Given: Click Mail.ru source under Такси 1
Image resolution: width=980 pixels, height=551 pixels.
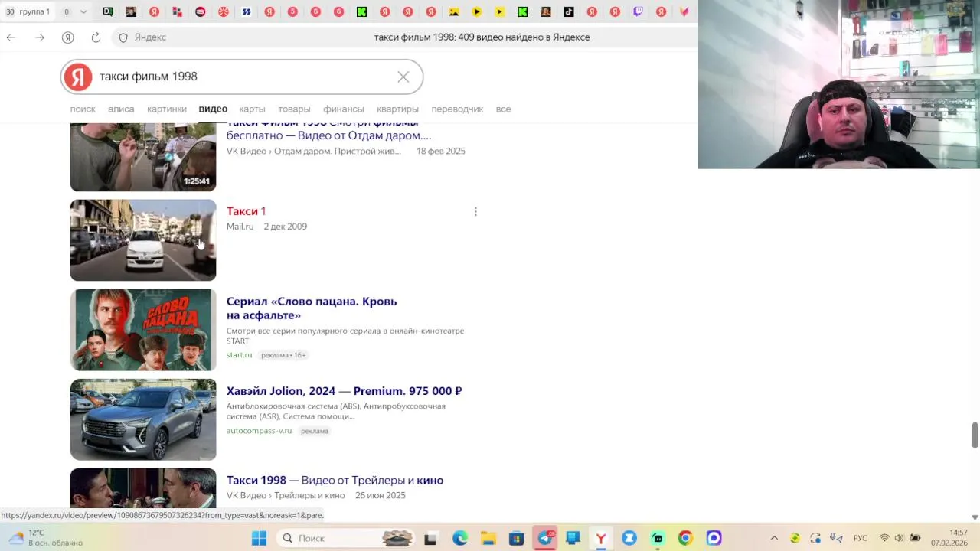Looking at the screenshot, I should coord(240,227).
